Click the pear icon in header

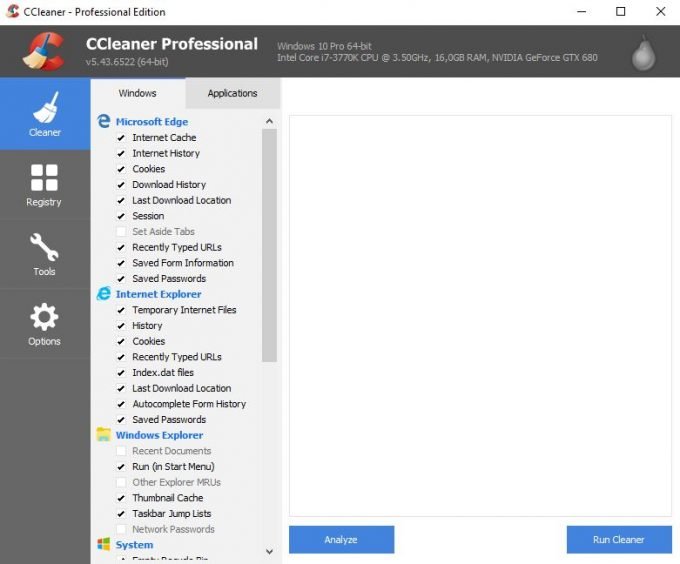[644, 53]
